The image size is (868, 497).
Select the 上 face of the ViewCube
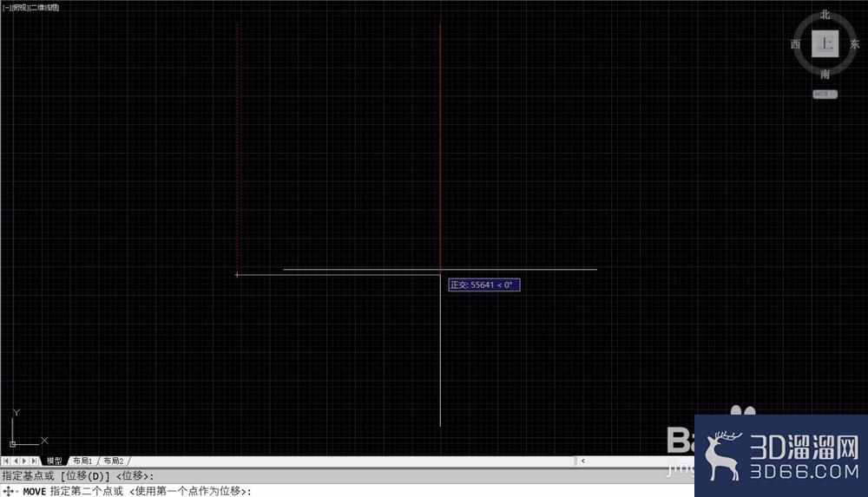pos(825,43)
